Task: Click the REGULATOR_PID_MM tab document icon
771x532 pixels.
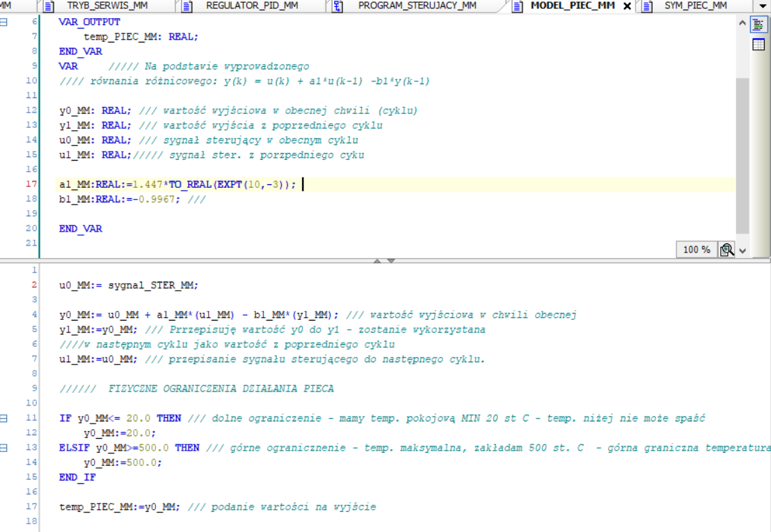Action: [x=187, y=6]
